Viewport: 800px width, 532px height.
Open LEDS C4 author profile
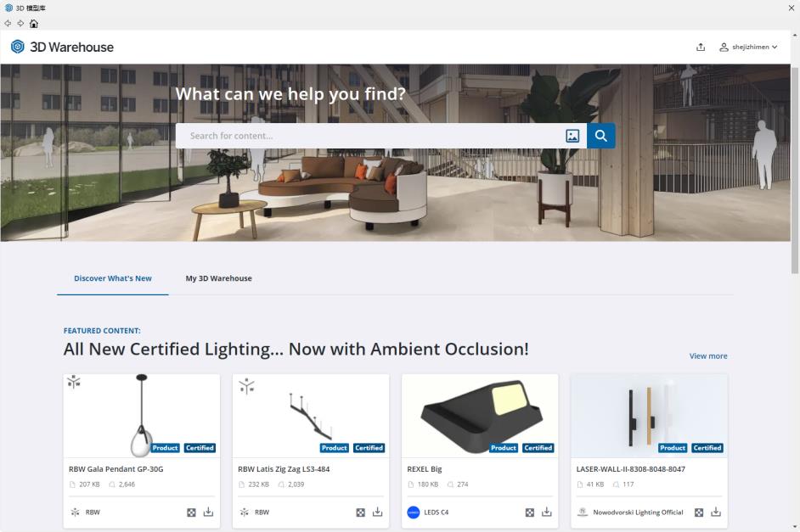pos(437,512)
